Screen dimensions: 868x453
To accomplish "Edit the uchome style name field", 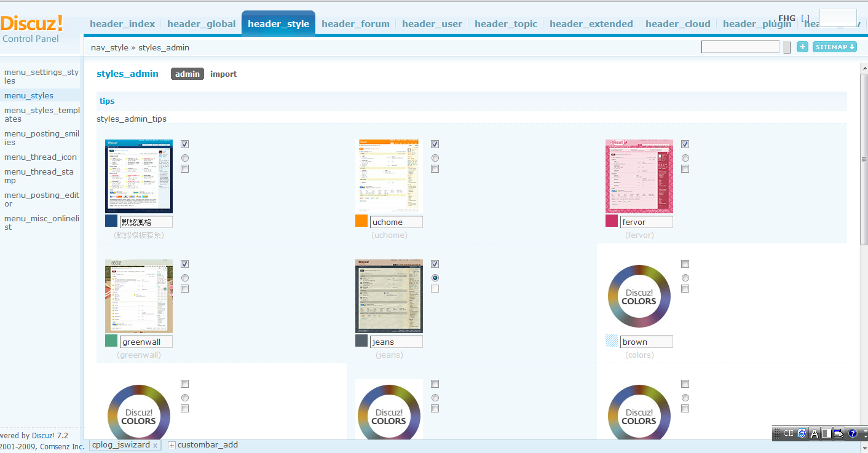I will pyautogui.click(x=397, y=222).
